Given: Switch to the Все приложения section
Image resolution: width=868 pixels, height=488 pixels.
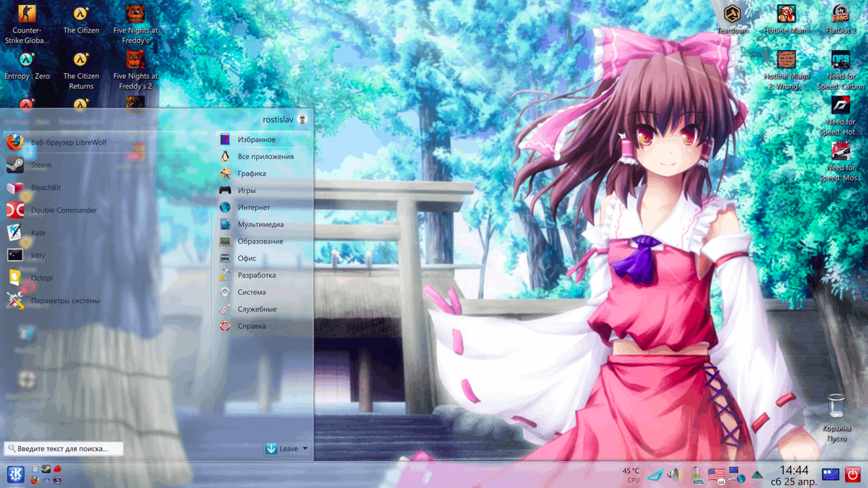Looking at the screenshot, I should click(264, 156).
